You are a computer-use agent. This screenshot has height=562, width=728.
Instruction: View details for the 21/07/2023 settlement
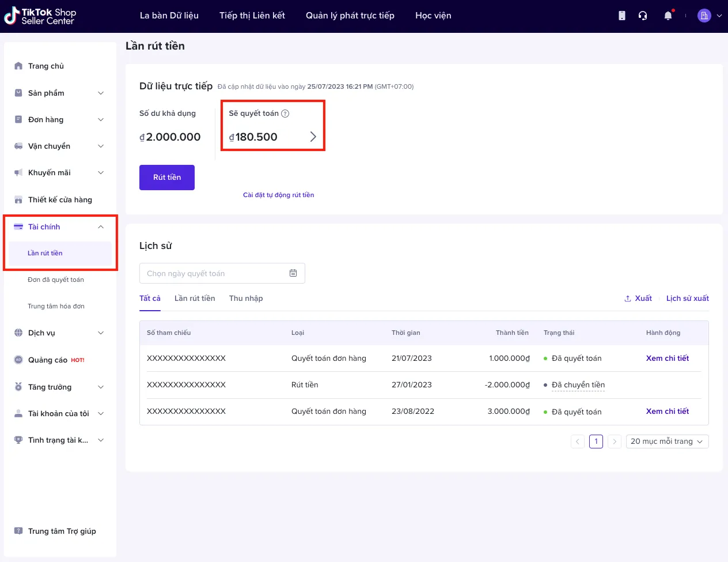[668, 359]
